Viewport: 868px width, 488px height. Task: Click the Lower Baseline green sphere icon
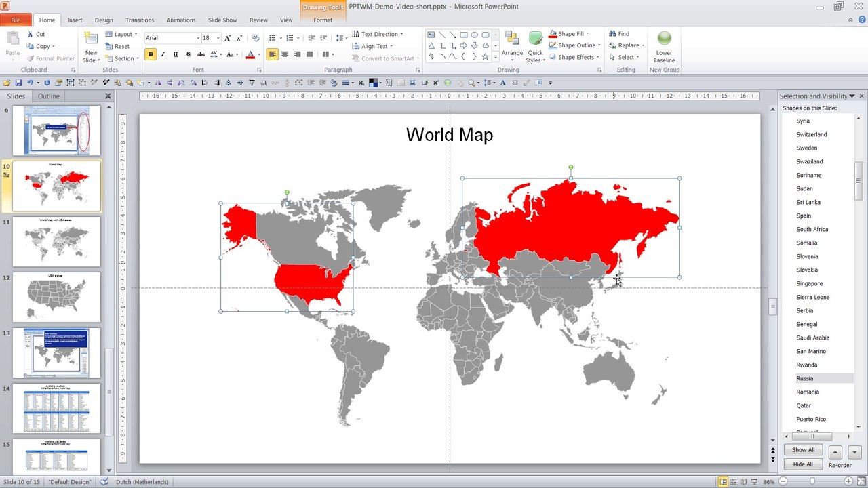pos(664,38)
